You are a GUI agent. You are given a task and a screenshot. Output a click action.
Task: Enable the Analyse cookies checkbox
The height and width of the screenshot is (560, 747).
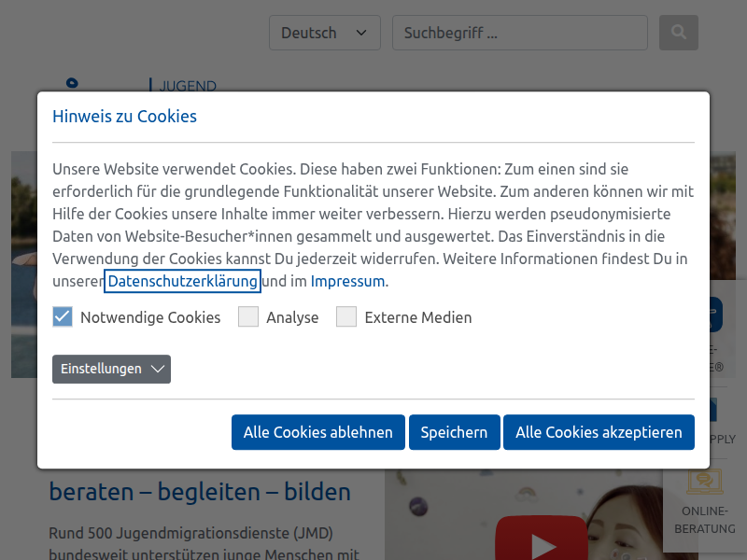tap(248, 316)
